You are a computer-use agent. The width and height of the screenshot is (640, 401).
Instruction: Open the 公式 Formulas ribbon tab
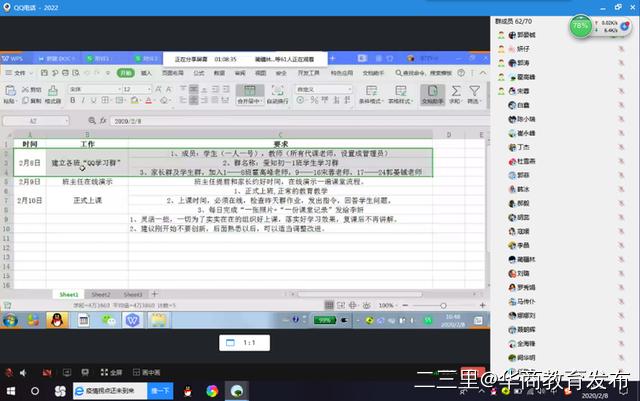pyautogui.click(x=199, y=73)
